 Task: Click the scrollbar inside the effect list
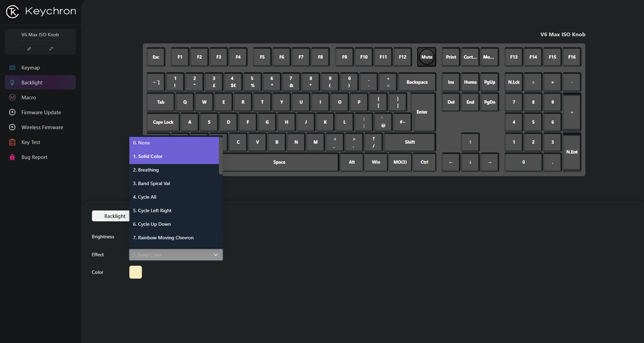point(220,155)
